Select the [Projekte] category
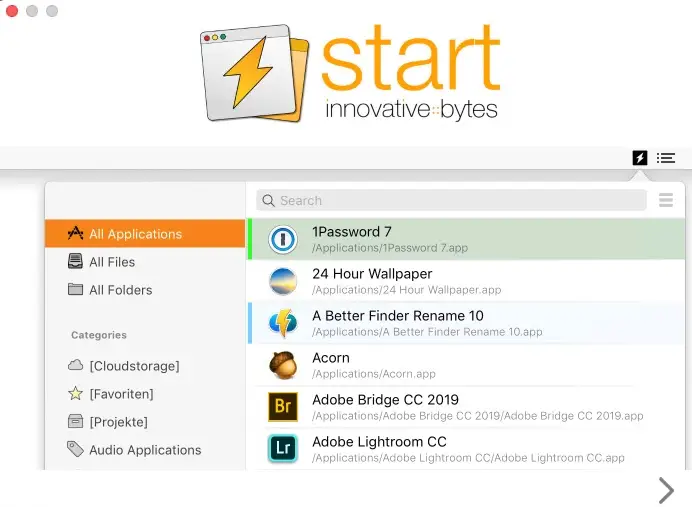This screenshot has height=507, width=692. pos(117,422)
